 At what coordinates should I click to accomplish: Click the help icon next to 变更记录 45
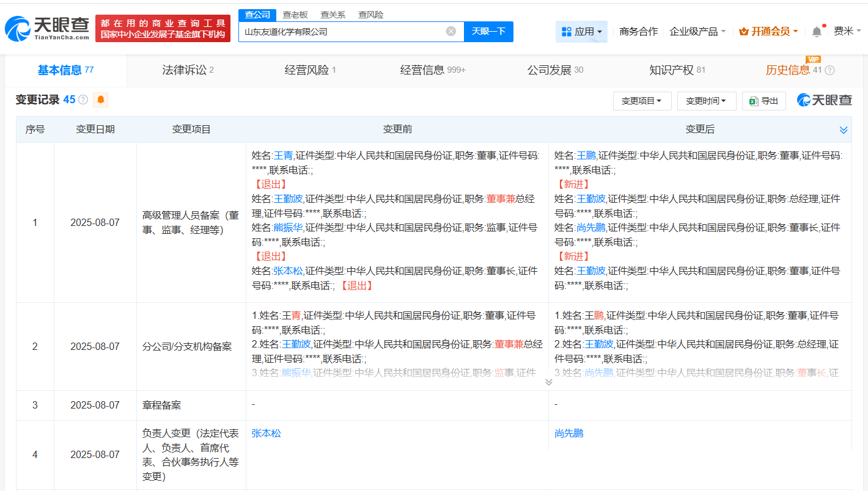click(83, 100)
